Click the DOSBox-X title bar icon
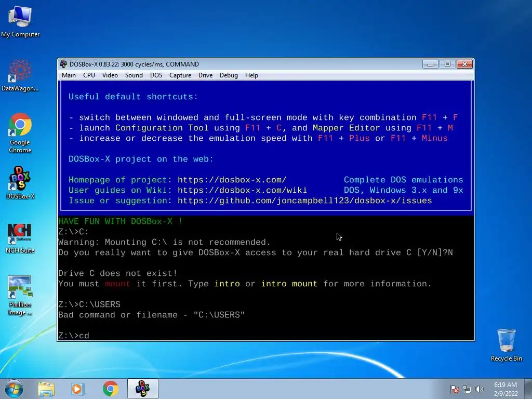This screenshot has height=399, width=532. coord(63,64)
